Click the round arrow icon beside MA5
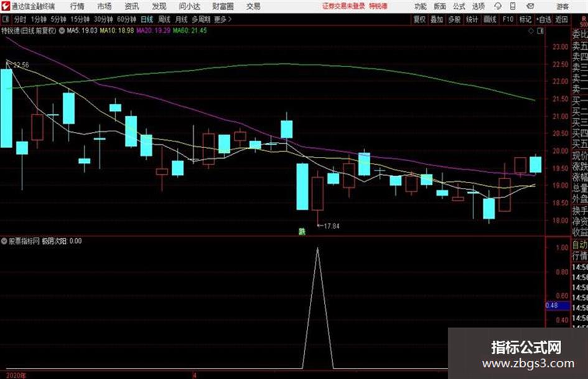 pos(62,30)
